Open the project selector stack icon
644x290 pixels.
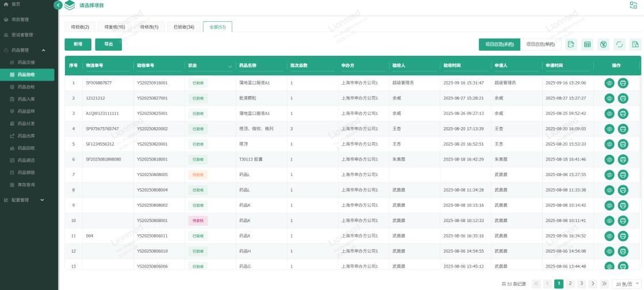pyautogui.click(x=70, y=5)
